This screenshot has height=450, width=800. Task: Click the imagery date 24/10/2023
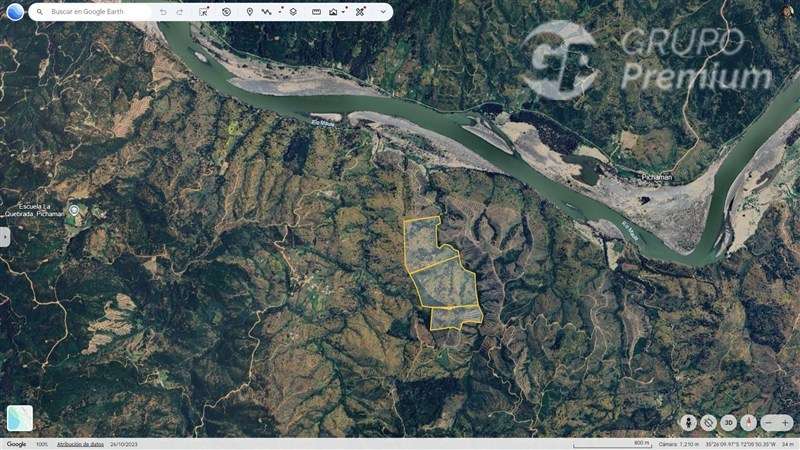124,444
